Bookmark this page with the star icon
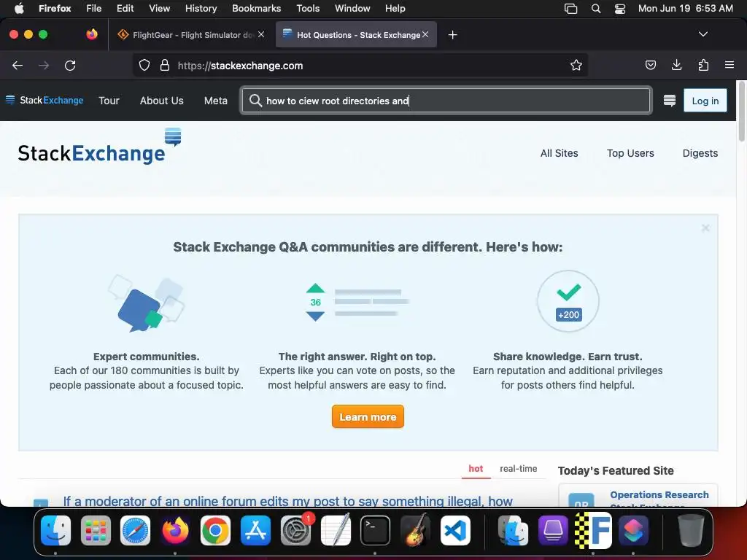The image size is (747, 560). [x=576, y=65]
